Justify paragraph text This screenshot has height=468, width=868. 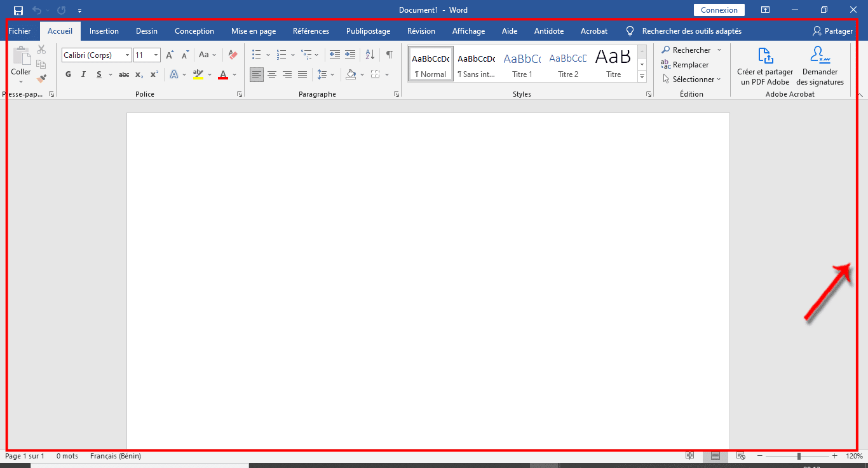(302, 74)
